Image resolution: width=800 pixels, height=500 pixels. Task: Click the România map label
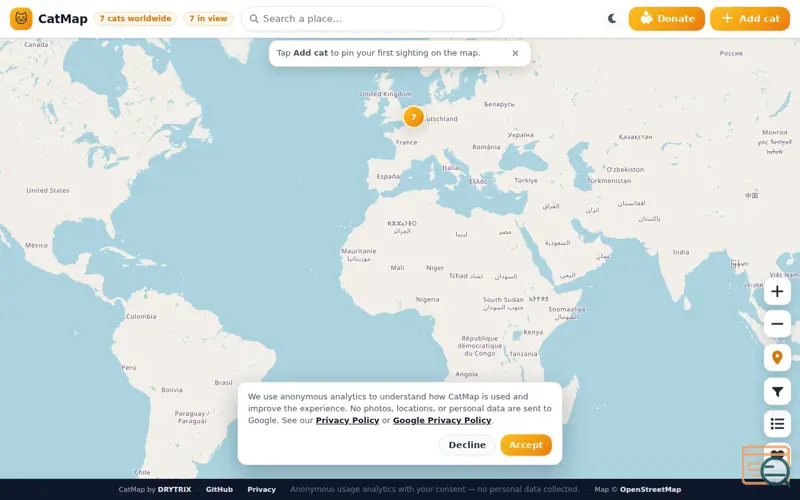coord(486,147)
